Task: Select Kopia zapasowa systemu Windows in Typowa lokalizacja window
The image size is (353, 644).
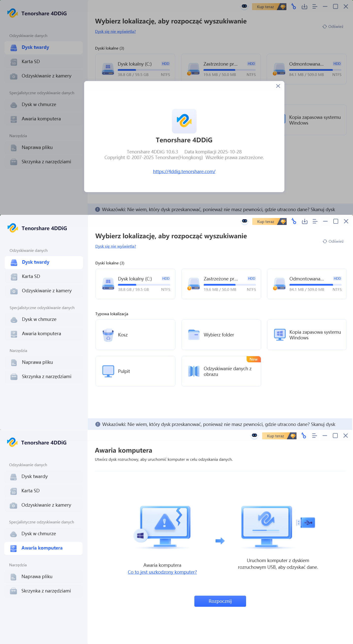Action: (307, 334)
